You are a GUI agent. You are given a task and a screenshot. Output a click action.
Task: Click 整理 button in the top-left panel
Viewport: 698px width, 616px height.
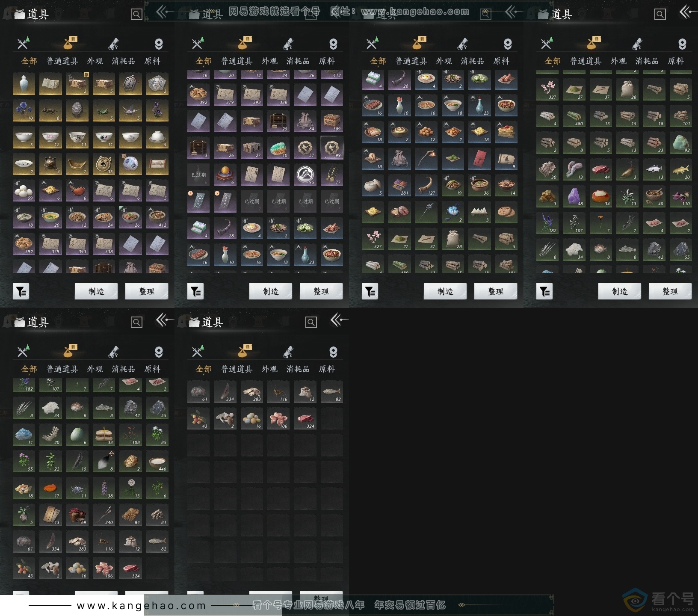point(147,291)
